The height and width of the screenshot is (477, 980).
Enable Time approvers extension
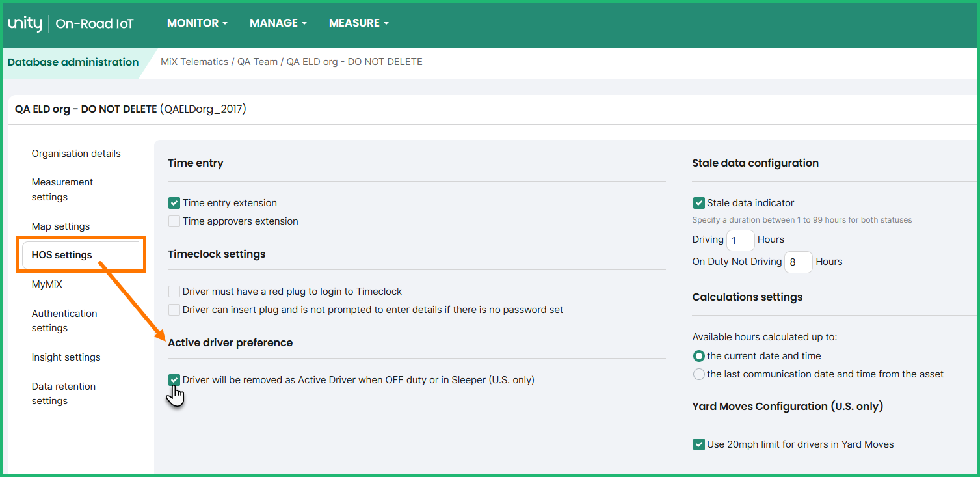click(174, 221)
